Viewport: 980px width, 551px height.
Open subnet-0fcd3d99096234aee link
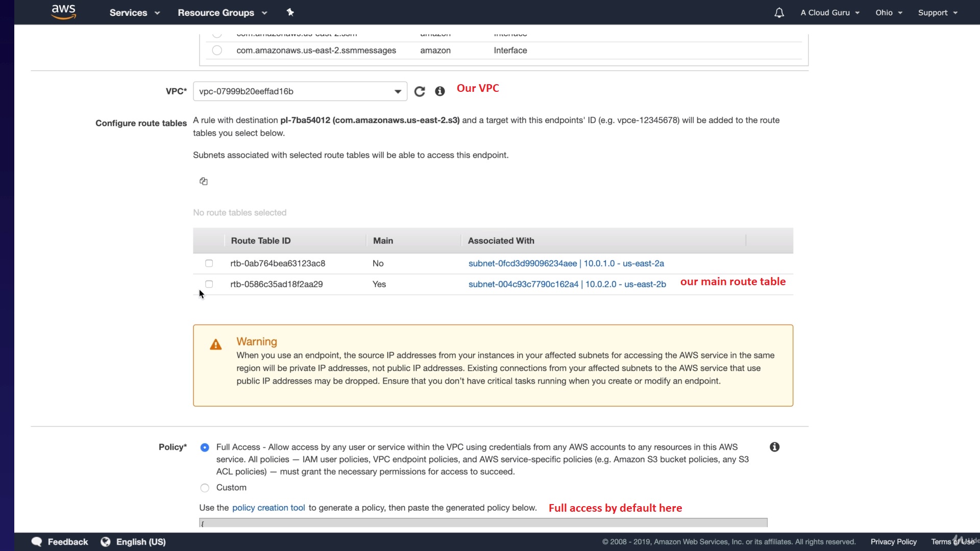[522, 263]
